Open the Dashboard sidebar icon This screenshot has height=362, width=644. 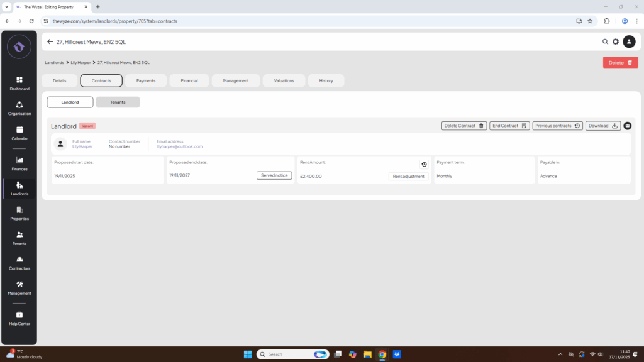tap(19, 83)
